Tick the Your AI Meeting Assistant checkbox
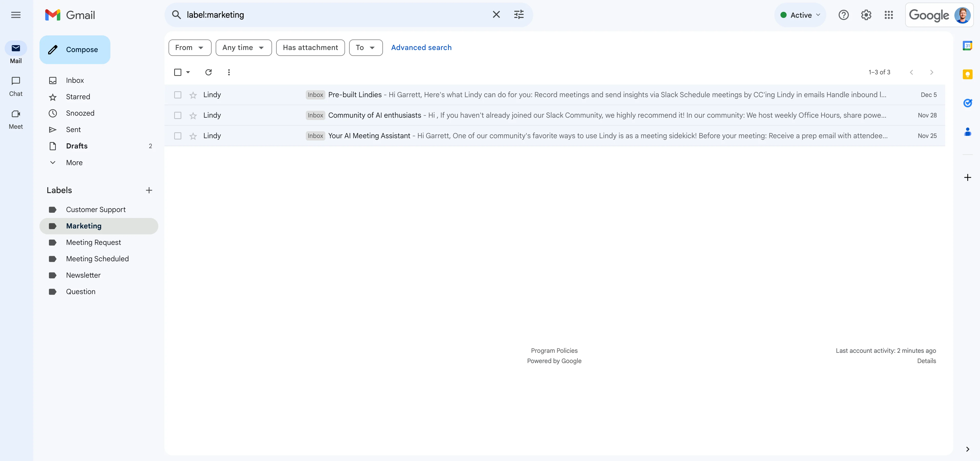The image size is (980, 461). (x=178, y=136)
